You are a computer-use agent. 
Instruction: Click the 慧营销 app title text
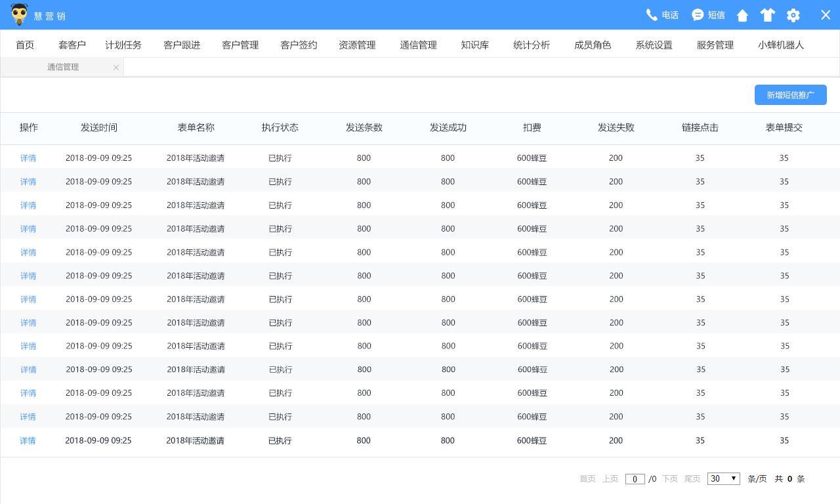click(x=50, y=16)
